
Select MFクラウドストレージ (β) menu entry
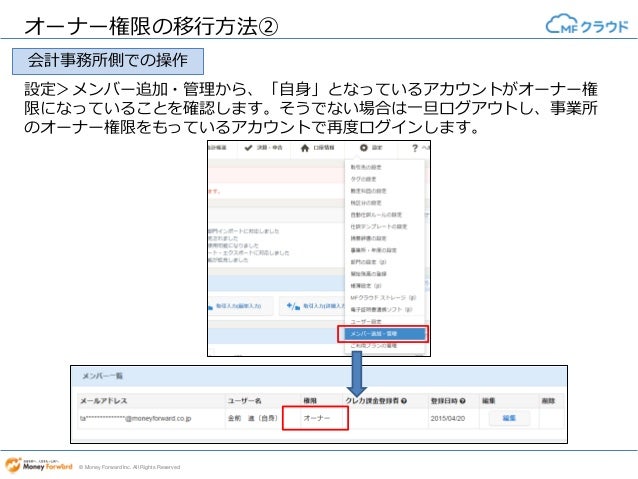pyautogui.click(x=383, y=298)
